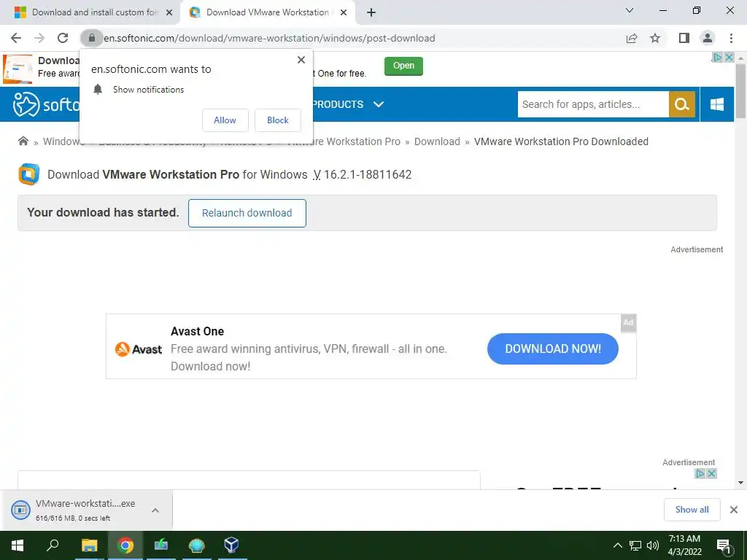
Task: Click the Windows platform icon in header
Action: coord(717,104)
